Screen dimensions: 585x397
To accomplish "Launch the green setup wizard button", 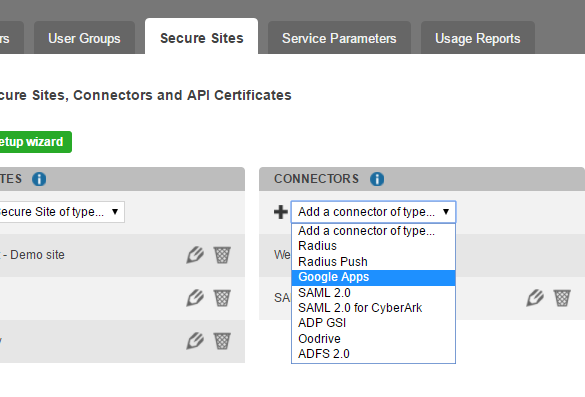I will (35, 142).
